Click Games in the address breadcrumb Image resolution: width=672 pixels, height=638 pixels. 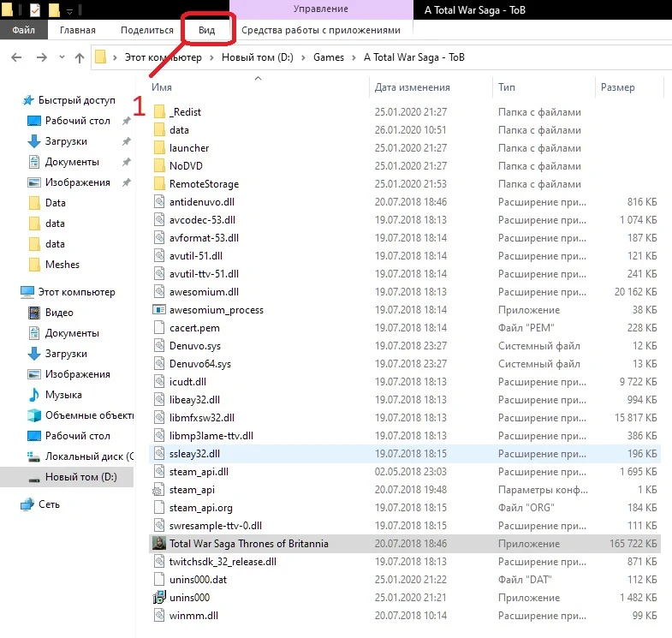(x=328, y=57)
